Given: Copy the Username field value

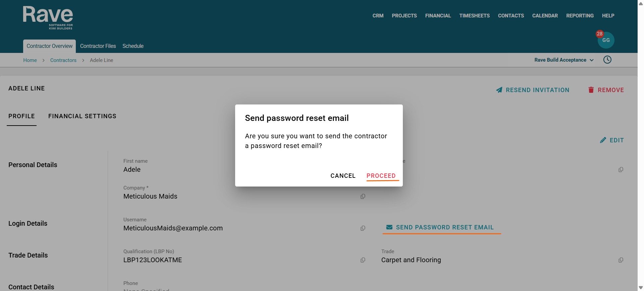Looking at the screenshot, I should pos(363,228).
